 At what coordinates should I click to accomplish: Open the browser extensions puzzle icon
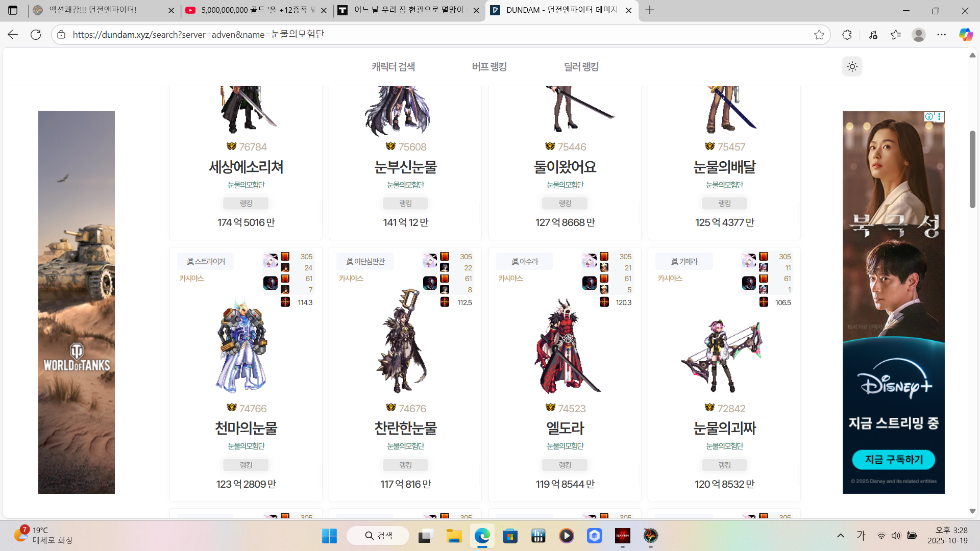(847, 35)
